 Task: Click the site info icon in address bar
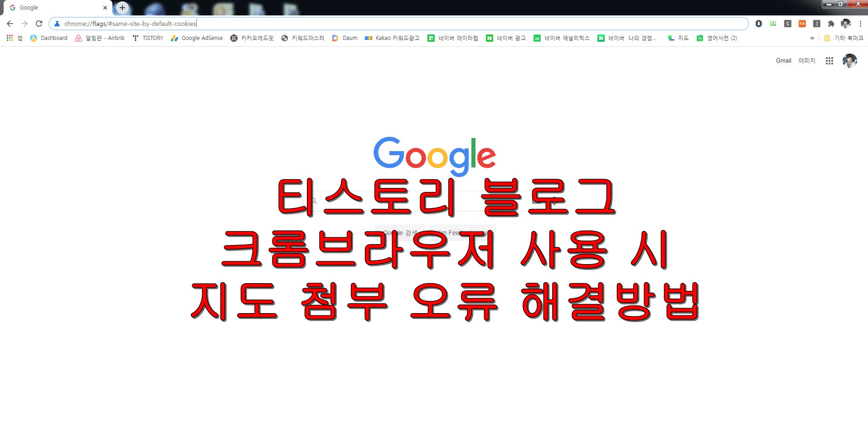point(57,24)
